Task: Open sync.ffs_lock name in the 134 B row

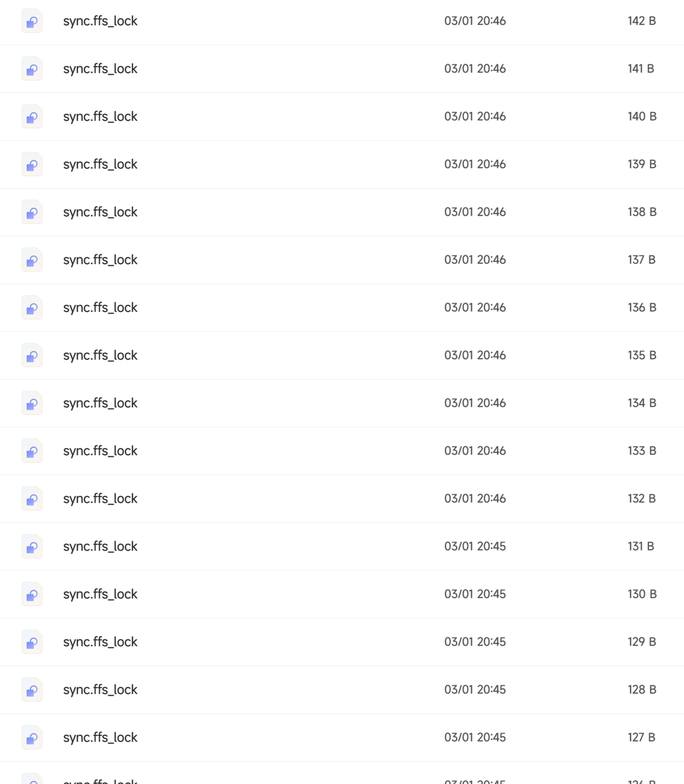Action: pos(100,403)
